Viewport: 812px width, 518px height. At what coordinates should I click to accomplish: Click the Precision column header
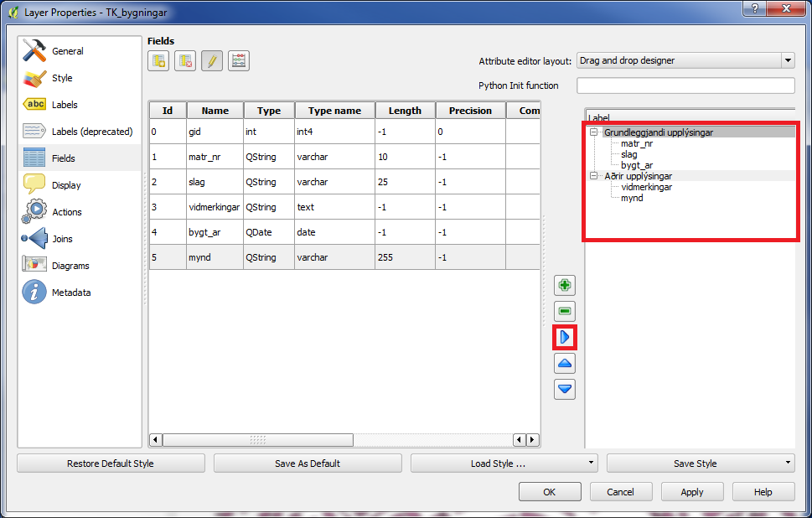click(470, 111)
